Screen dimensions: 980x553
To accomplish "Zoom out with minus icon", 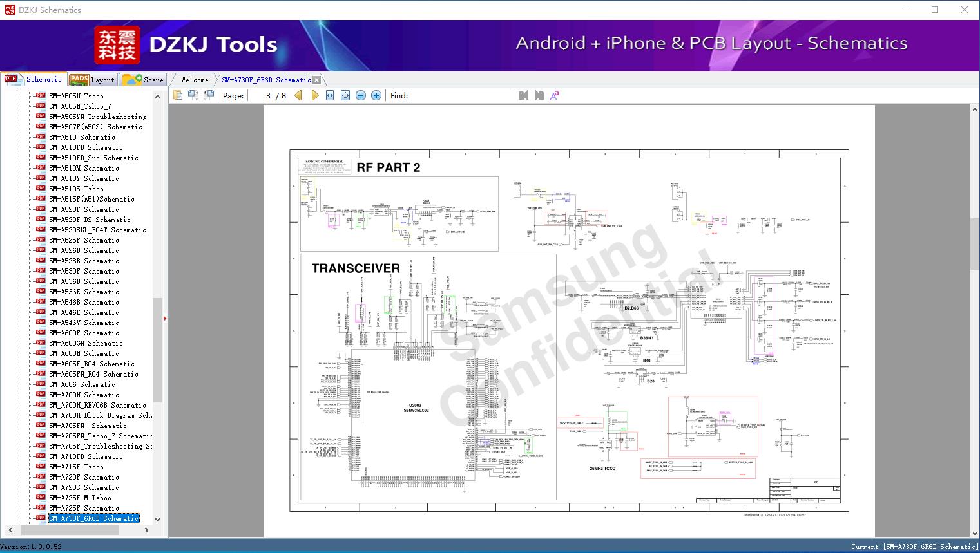I will [x=361, y=95].
